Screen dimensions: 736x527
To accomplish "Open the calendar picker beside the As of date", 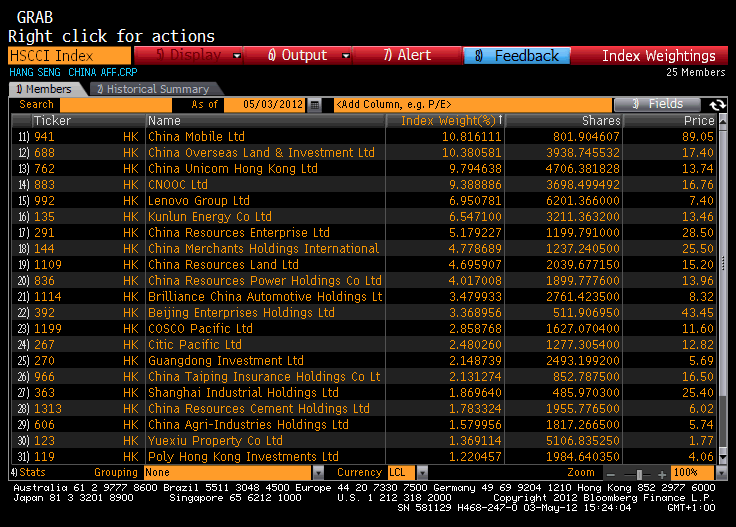I will 315,105.
